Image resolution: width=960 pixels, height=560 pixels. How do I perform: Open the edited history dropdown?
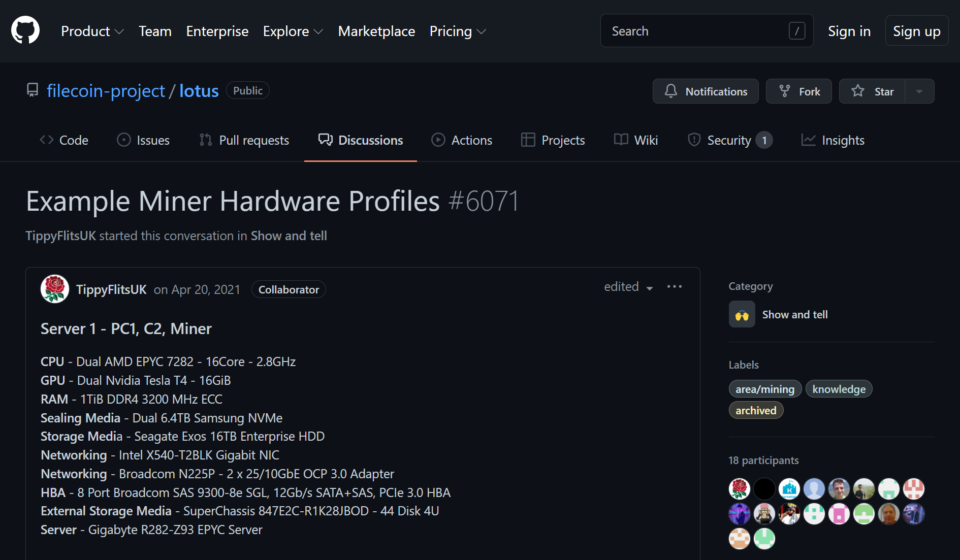pyautogui.click(x=628, y=287)
